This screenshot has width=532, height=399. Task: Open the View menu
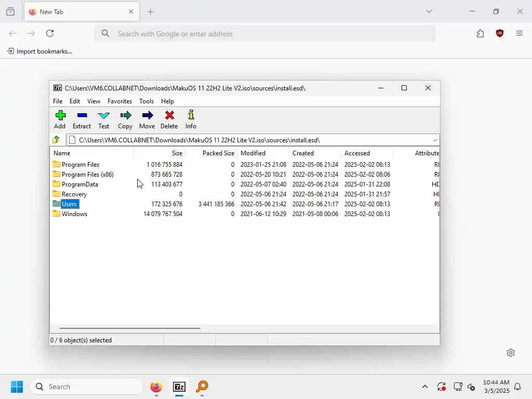click(x=94, y=101)
